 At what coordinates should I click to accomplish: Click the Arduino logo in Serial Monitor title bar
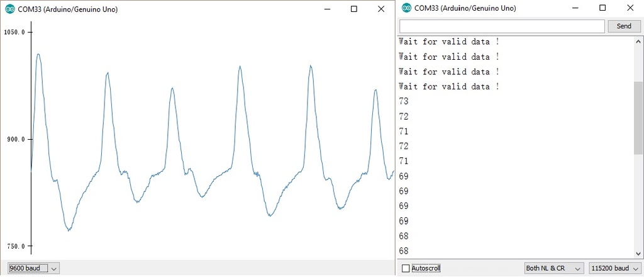pos(406,8)
